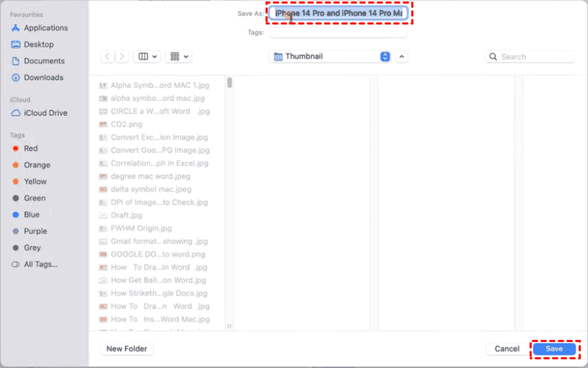588x368 pixels.
Task: Select Convert Goo...PG Image.jpg
Action: [154, 150]
